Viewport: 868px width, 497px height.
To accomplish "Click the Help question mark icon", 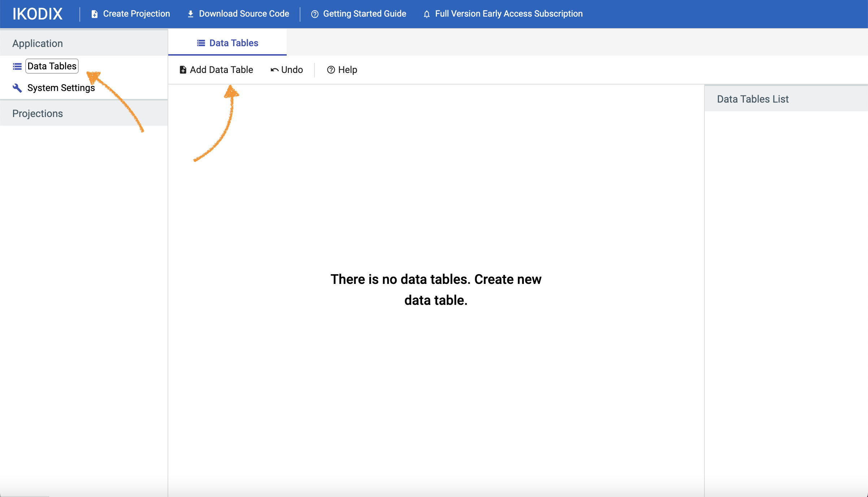I will [x=331, y=70].
